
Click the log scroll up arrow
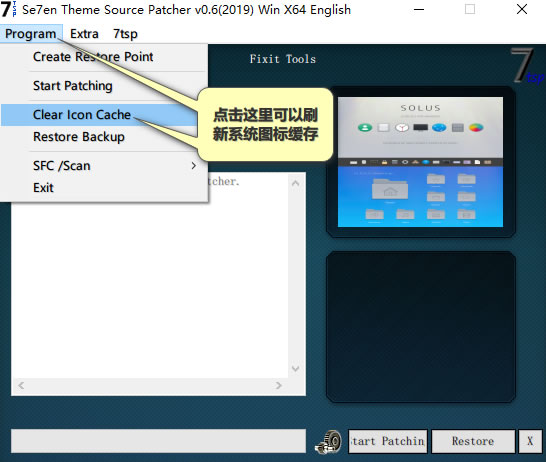point(296,183)
